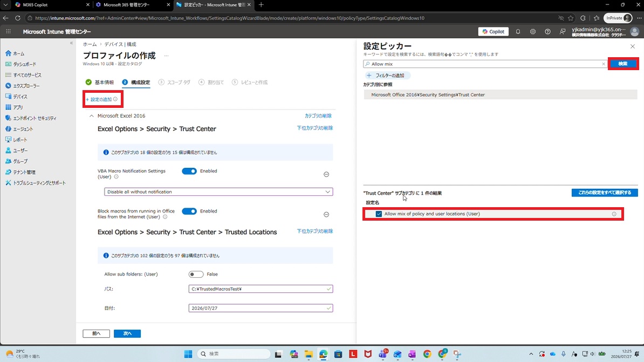Open the ellipsis menu beside プロファイルの作成
The width and height of the screenshot is (644, 362).
pos(166,56)
